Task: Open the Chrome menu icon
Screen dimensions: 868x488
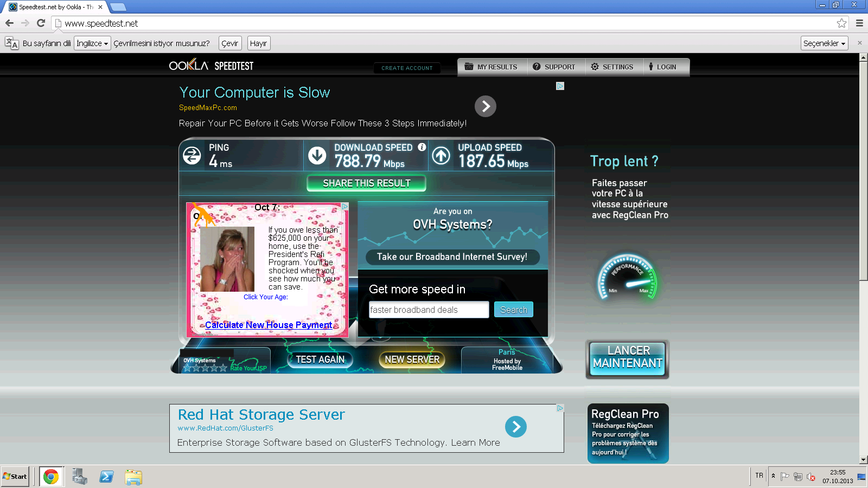Action: click(859, 23)
